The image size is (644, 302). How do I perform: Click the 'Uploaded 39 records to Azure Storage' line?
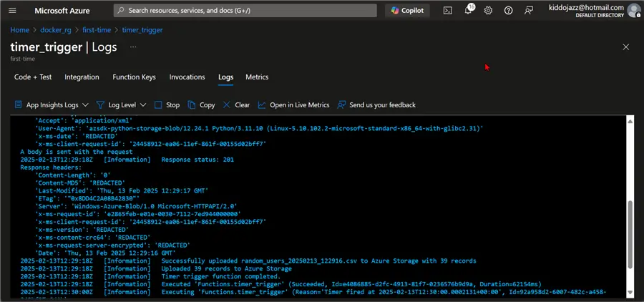pyautogui.click(x=156, y=268)
